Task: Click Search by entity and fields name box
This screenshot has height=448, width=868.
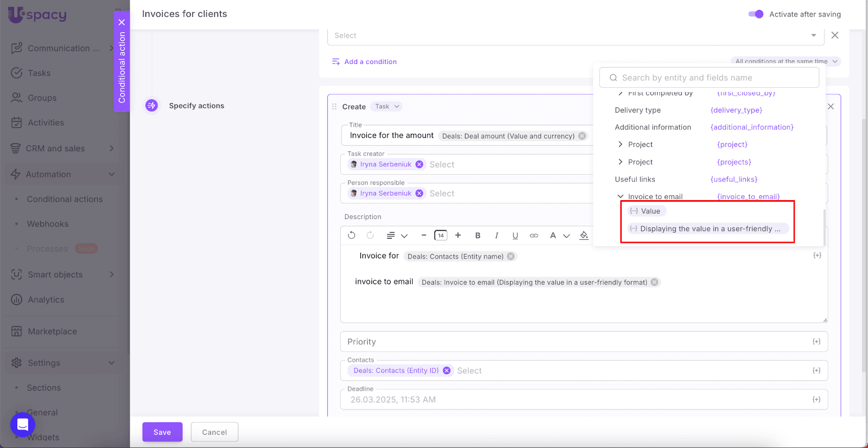Action: coord(709,78)
